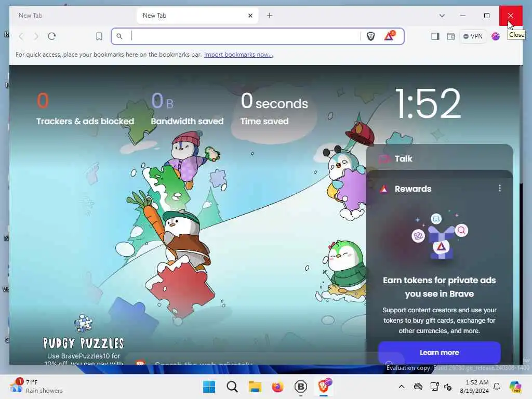Image resolution: width=532 pixels, height=399 pixels.
Task: Open Windows taskbar Search
Action: click(x=232, y=387)
